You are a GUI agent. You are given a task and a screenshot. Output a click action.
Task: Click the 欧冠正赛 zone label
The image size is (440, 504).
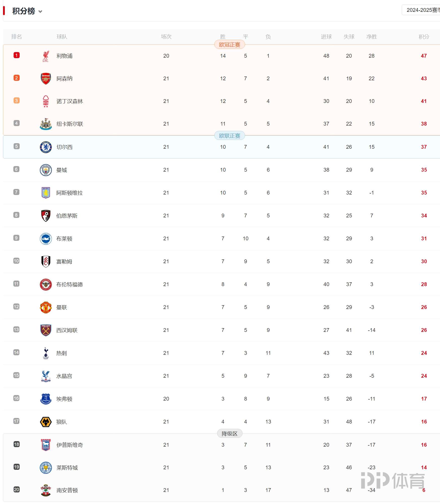tap(229, 45)
